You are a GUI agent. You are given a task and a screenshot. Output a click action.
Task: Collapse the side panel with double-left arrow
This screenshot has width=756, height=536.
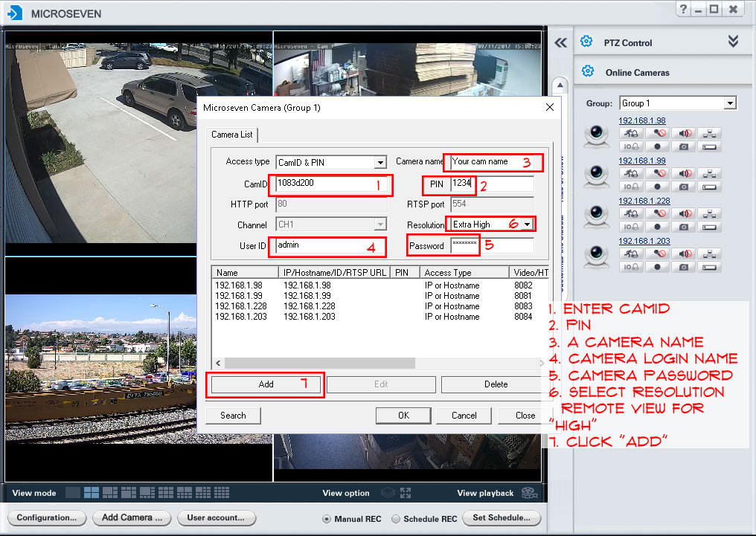(x=560, y=43)
